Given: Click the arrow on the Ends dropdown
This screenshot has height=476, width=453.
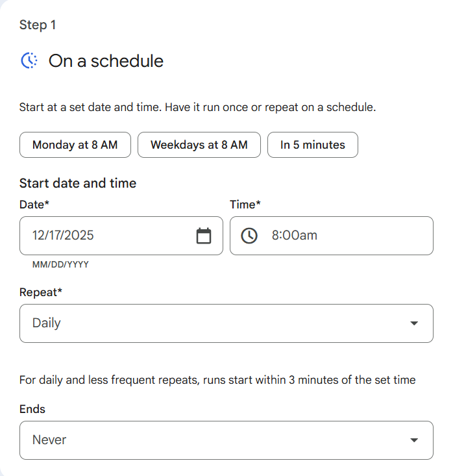Looking at the screenshot, I should point(414,440).
